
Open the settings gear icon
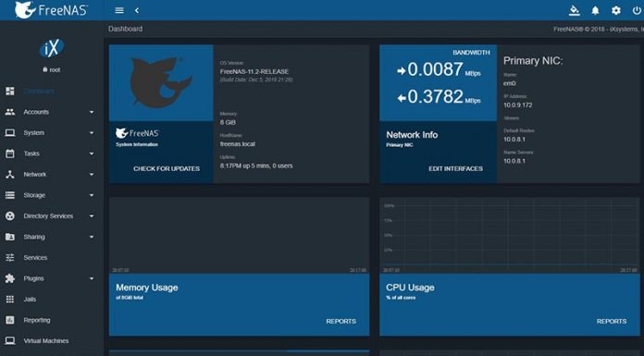(616, 11)
